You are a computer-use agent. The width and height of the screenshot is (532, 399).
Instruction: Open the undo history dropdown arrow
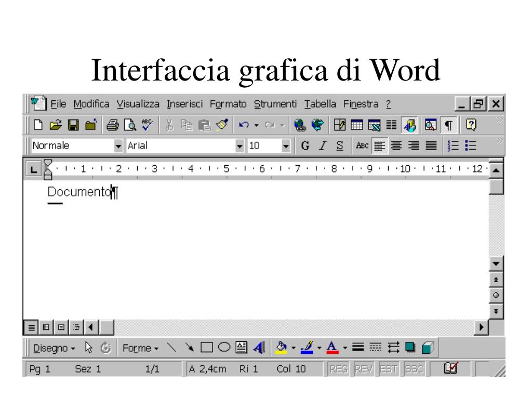point(257,126)
